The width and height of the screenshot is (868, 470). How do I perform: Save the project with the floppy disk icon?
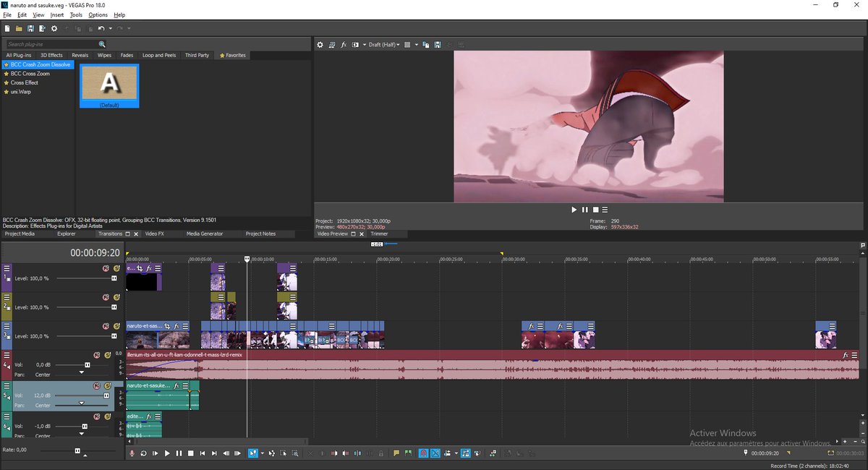(30, 28)
